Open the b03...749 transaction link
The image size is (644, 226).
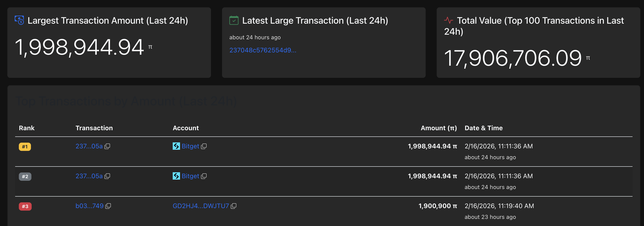point(89,206)
